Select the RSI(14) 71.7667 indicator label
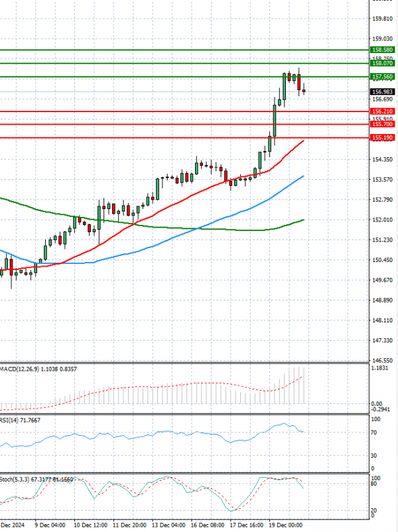The image size is (398, 532). click(20, 421)
